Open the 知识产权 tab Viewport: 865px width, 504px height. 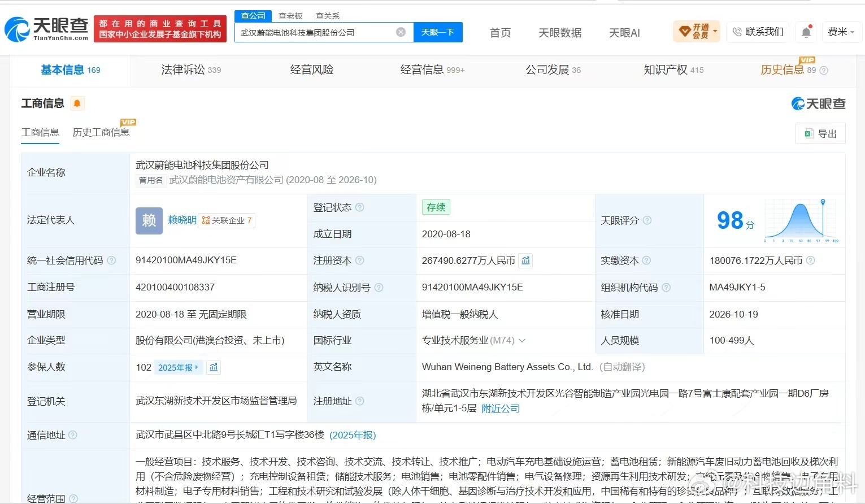point(673,70)
